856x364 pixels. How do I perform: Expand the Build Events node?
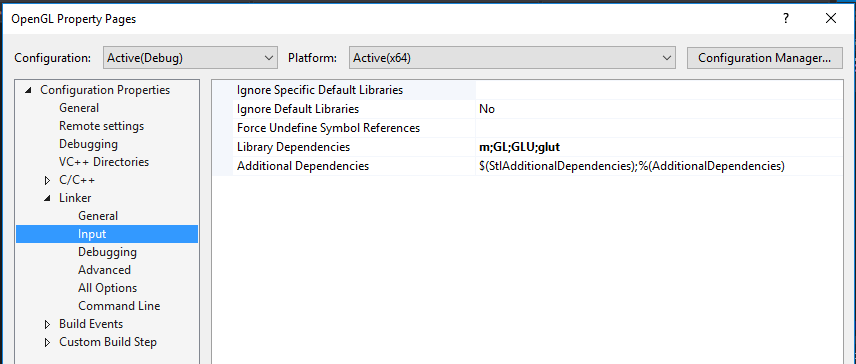(47, 325)
